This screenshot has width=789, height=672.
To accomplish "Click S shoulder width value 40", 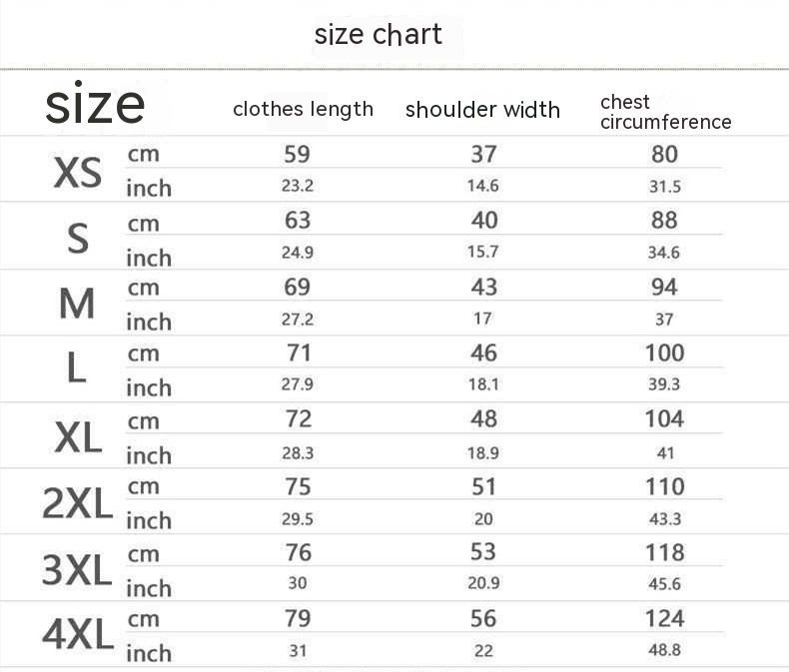I will tap(483, 220).
